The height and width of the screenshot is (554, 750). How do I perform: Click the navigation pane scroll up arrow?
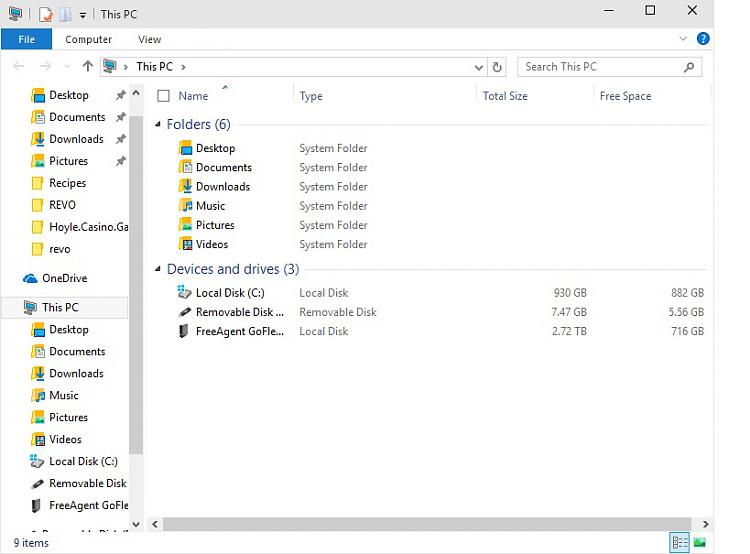click(x=136, y=93)
